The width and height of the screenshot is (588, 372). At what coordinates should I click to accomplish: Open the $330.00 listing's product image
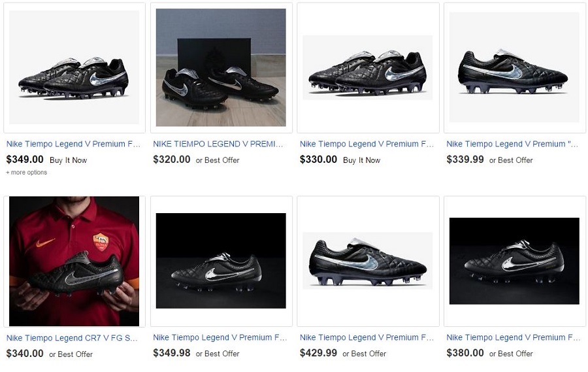[367, 68]
